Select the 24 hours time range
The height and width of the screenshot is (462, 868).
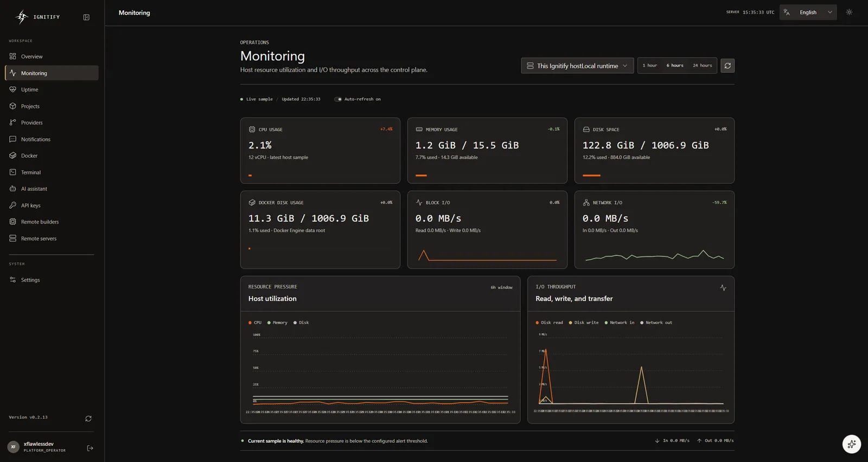pos(703,66)
